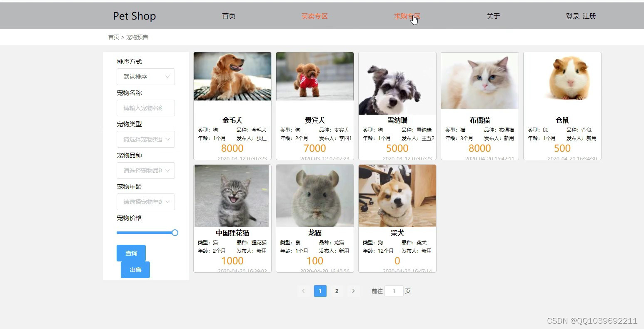Click the 前往 page number input
644x329 pixels.
coord(394,291)
